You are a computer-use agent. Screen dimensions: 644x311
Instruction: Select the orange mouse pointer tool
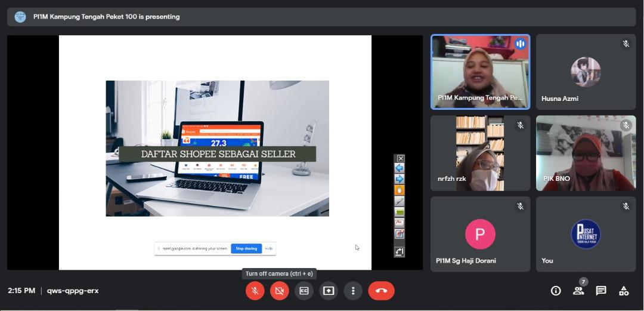tap(399, 190)
